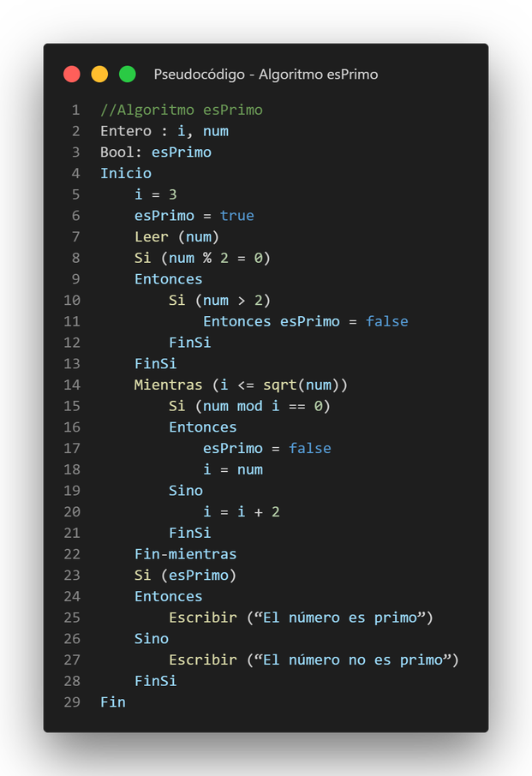Click the 'sqrt' function call
Screen dimensions: 532x776
point(279,385)
